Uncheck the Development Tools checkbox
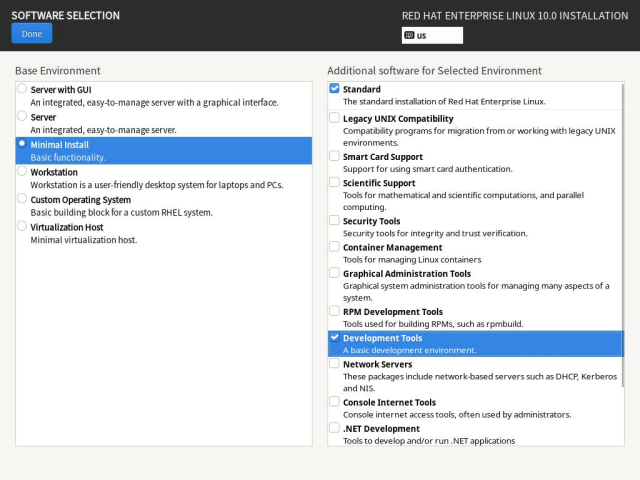The width and height of the screenshot is (640, 480). [334, 337]
